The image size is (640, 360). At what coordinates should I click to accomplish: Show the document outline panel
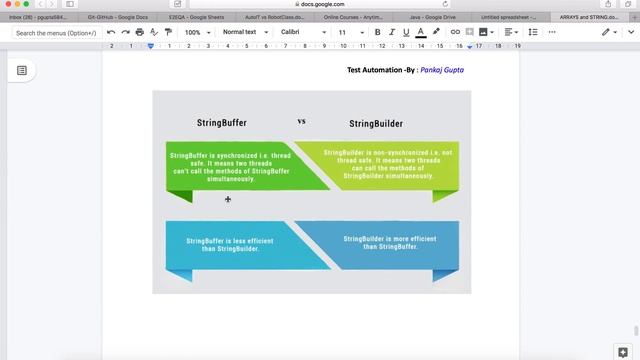[x=22, y=71]
